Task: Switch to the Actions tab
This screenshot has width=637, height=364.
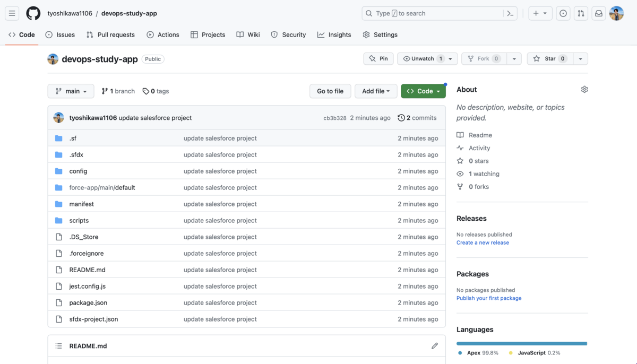Action: tap(163, 34)
